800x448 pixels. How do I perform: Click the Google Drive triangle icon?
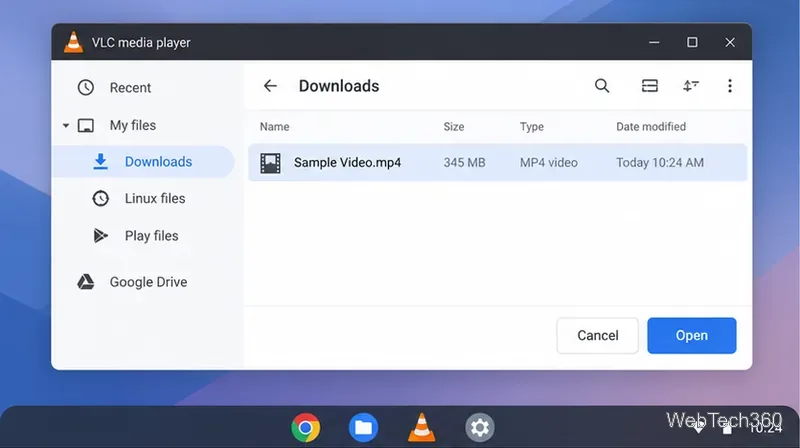click(86, 282)
